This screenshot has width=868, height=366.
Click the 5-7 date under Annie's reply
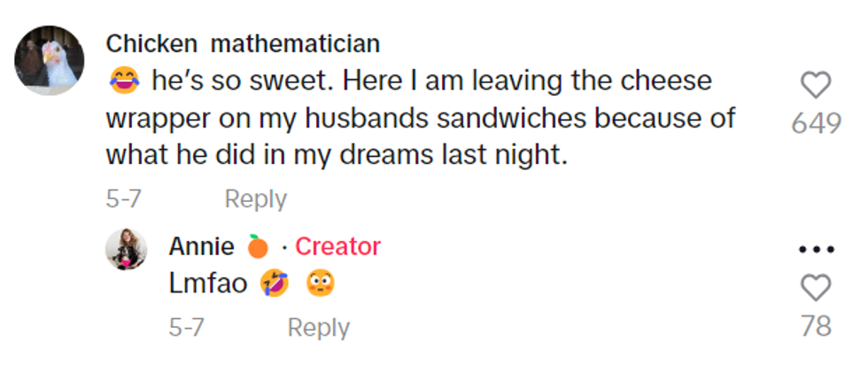tap(187, 328)
